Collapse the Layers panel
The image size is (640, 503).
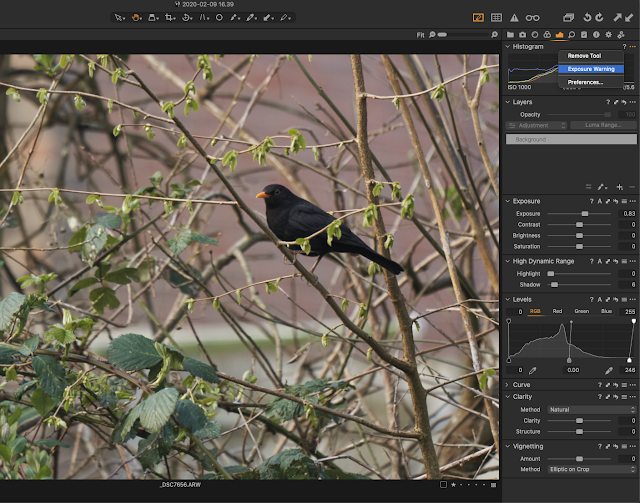click(508, 102)
